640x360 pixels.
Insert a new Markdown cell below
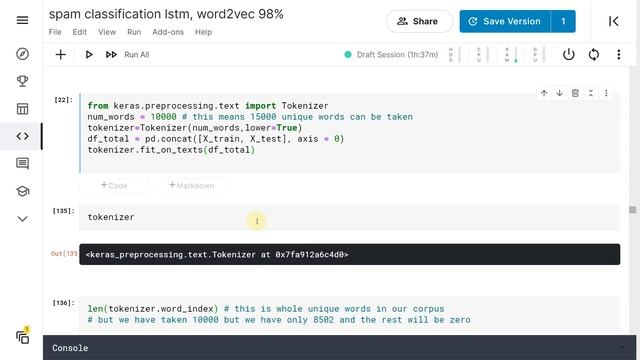click(x=191, y=185)
